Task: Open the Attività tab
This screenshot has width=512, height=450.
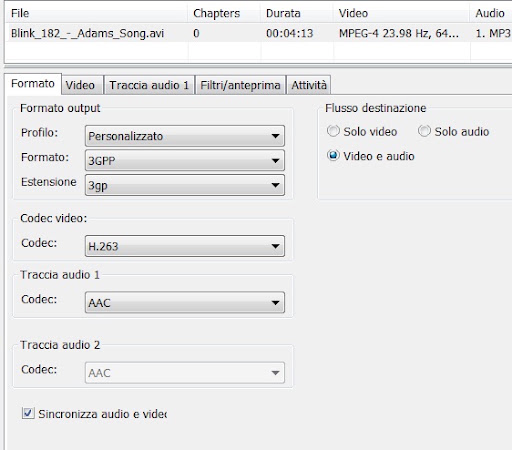Action: pos(309,85)
